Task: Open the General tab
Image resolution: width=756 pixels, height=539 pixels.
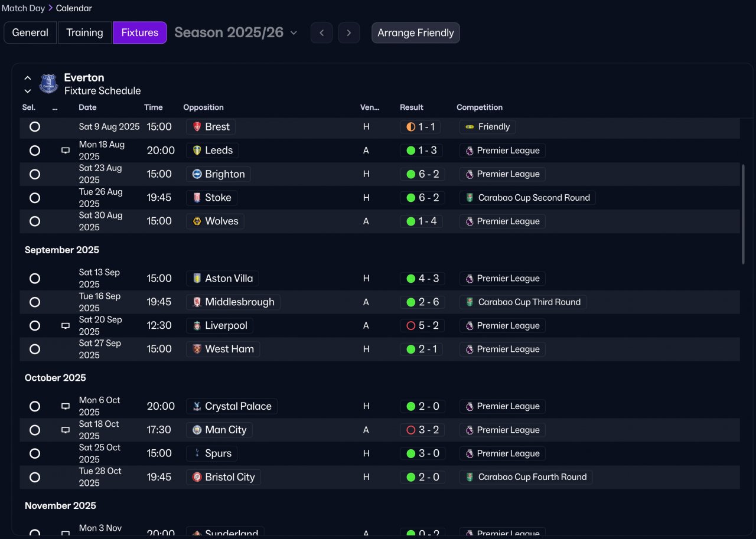Action: (30, 32)
